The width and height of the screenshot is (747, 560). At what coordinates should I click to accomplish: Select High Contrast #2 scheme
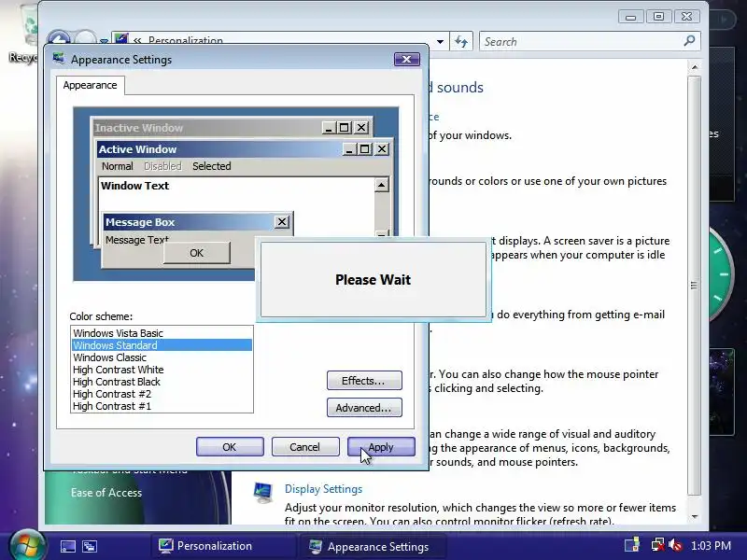(x=161, y=394)
